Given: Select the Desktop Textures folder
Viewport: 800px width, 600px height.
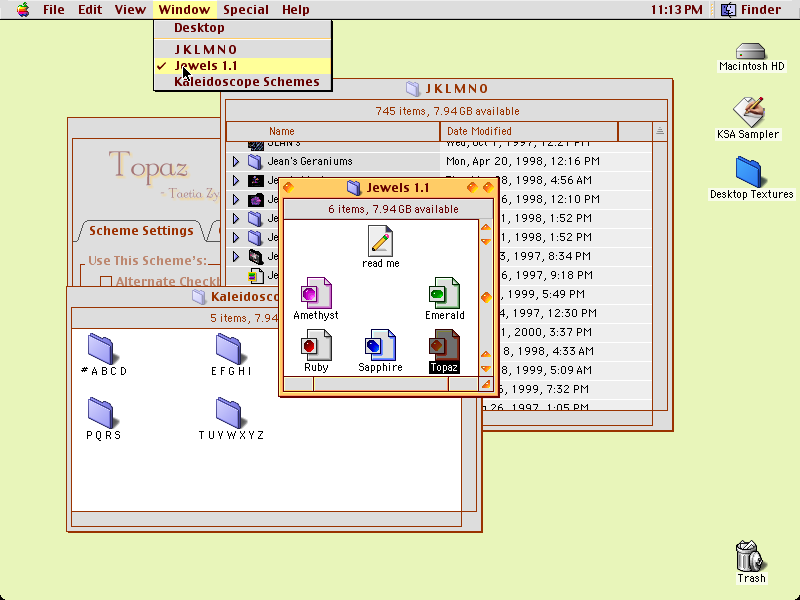Looking at the screenshot, I should 749,172.
